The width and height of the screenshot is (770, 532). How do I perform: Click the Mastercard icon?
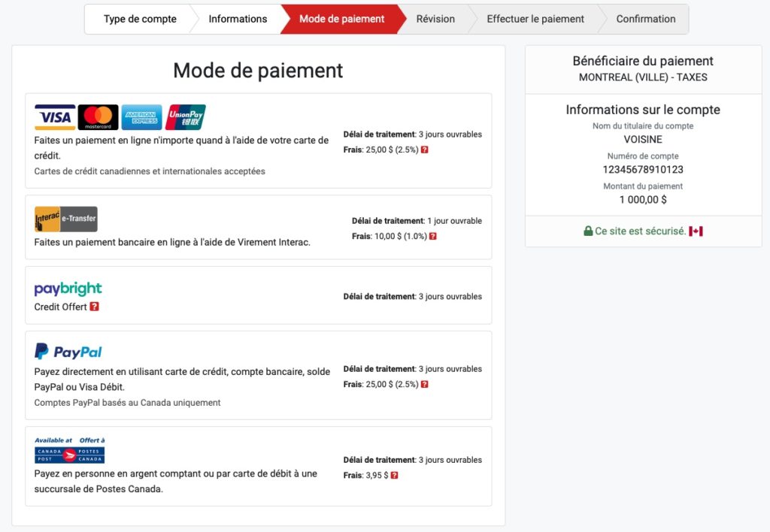coord(98,116)
